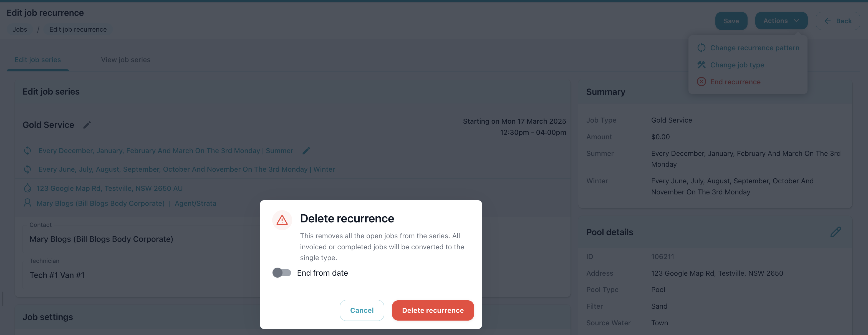
Task: Open the Edit job series tab
Action: pos(38,60)
